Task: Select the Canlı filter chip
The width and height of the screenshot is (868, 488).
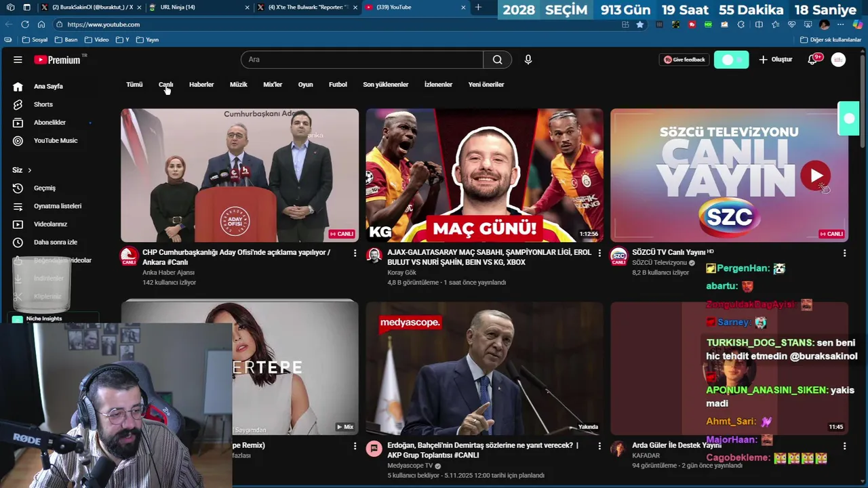Action: (x=165, y=85)
